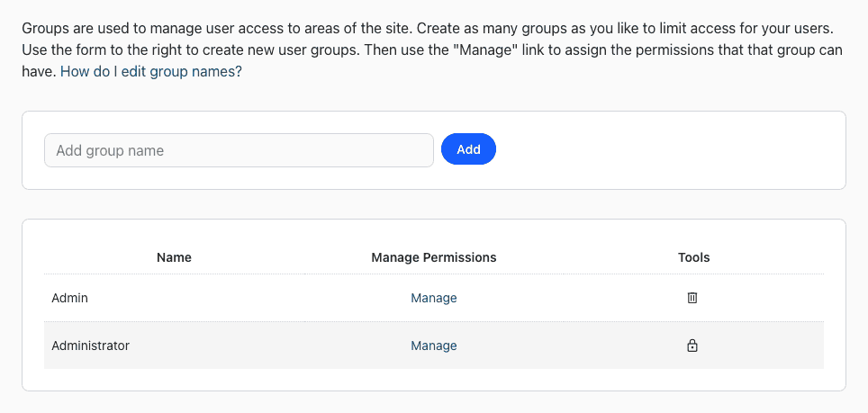Select the Admin group name cell

[174, 298]
